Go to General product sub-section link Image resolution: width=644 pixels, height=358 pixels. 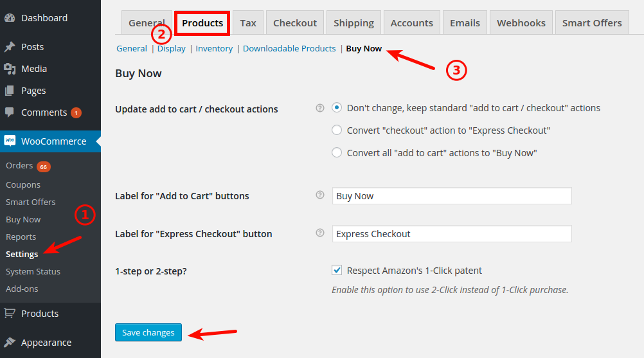tap(131, 48)
